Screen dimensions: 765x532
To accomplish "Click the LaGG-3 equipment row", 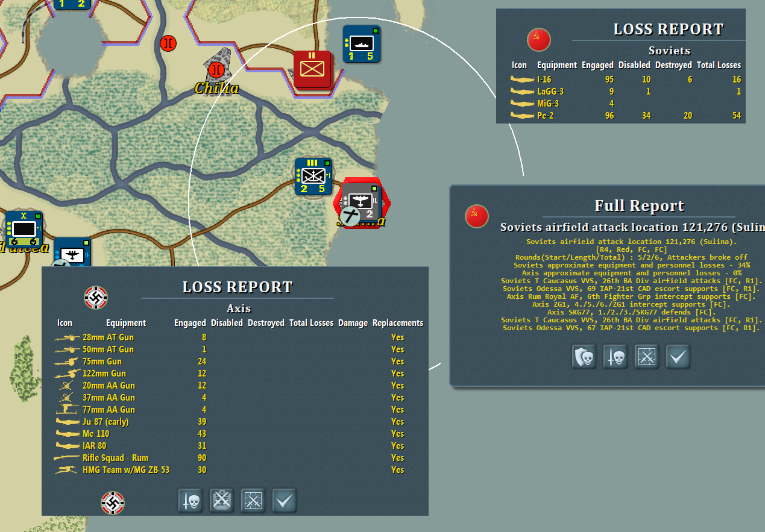I will point(625,92).
